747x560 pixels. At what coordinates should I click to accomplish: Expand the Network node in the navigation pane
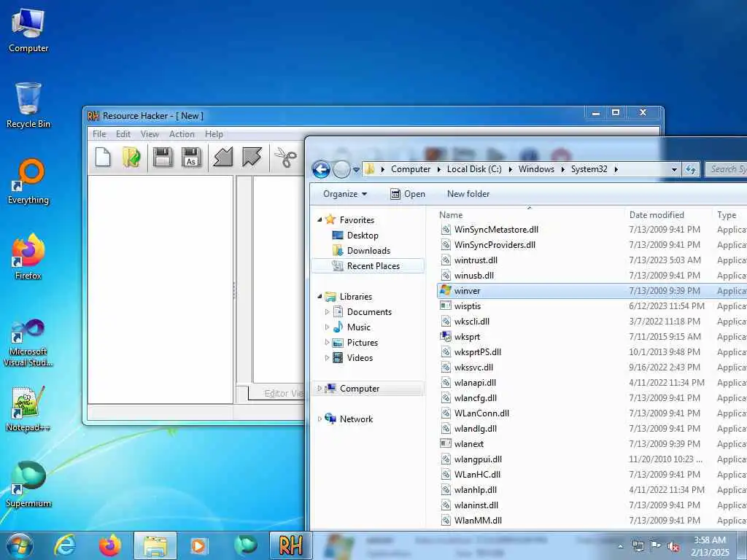point(320,419)
